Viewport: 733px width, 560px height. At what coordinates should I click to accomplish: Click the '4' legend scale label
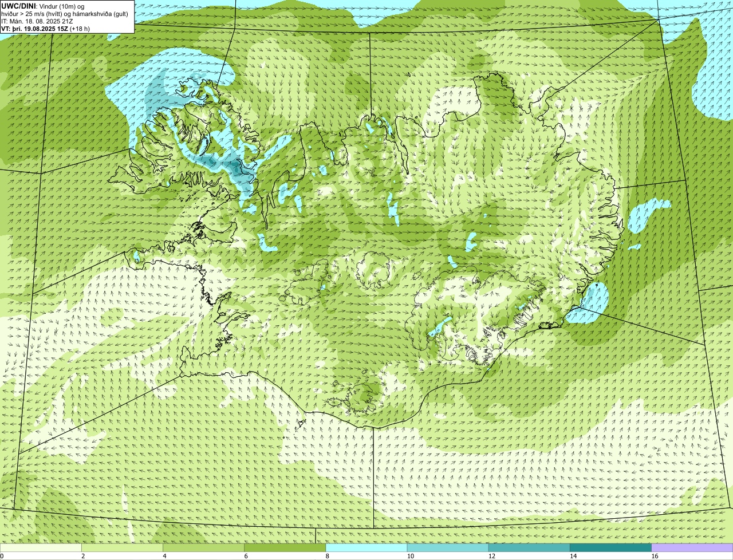(x=164, y=556)
